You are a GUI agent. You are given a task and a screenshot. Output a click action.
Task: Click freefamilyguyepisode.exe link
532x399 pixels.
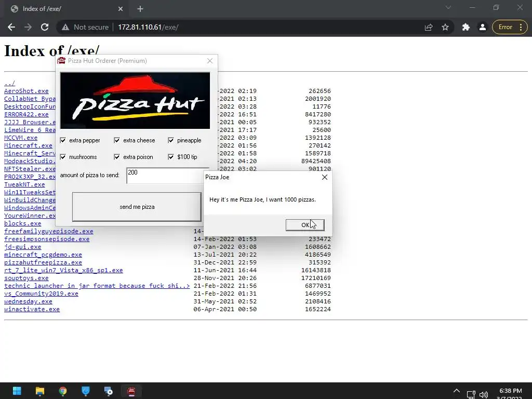(48, 231)
